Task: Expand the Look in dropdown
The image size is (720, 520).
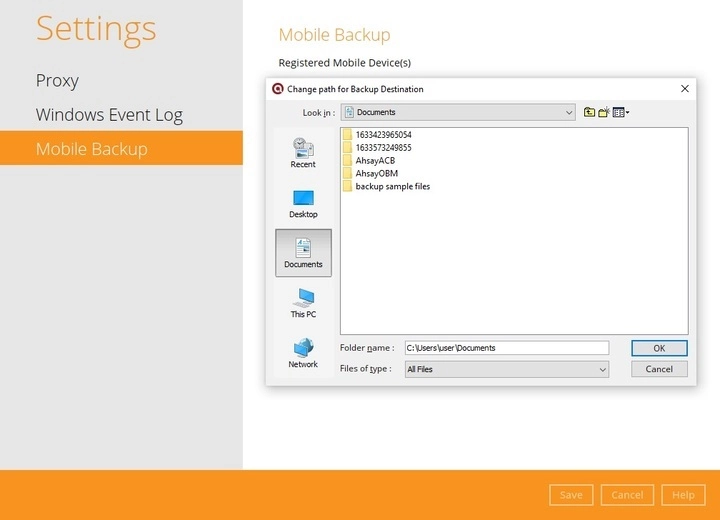Action: (567, 113)
